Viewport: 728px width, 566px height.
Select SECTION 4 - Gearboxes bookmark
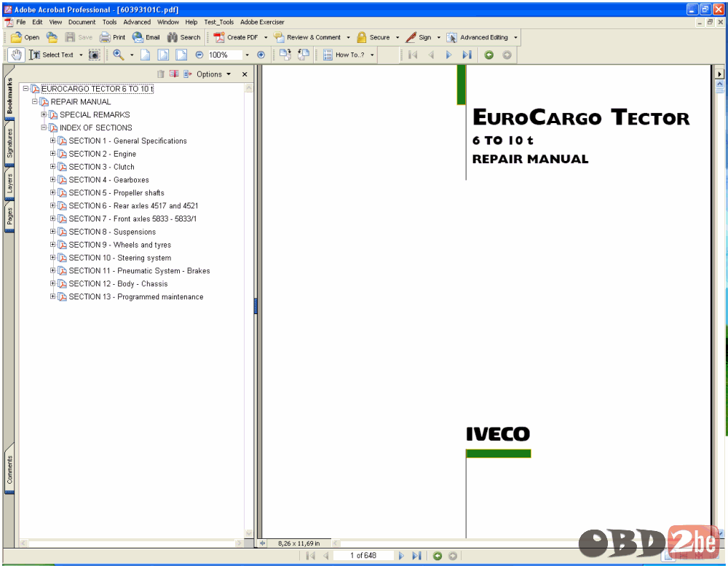[108, 180]
